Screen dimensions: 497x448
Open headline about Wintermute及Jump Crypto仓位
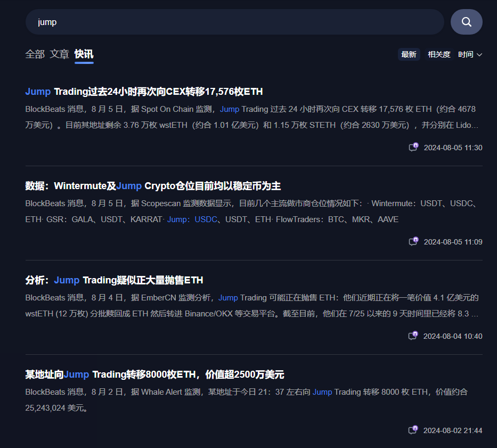pyautogui.click(x=153, y=186)
